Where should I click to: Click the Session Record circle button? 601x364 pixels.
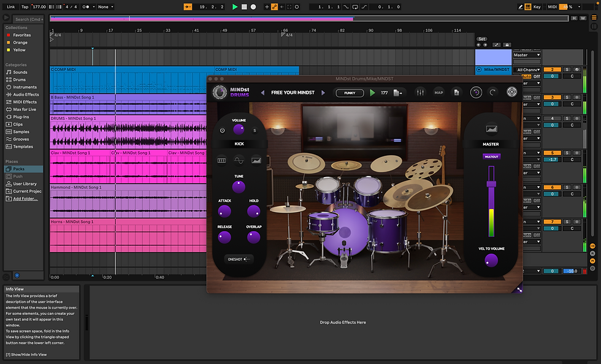297,7
